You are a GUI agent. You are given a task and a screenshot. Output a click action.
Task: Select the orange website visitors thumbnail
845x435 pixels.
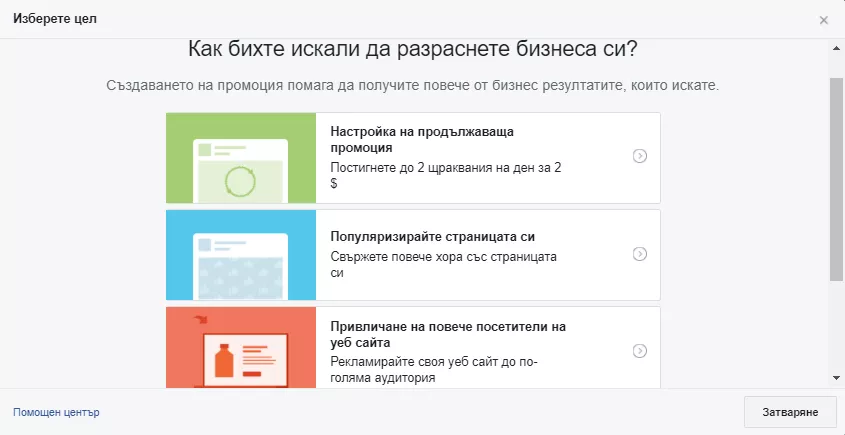tap(241, 348)
